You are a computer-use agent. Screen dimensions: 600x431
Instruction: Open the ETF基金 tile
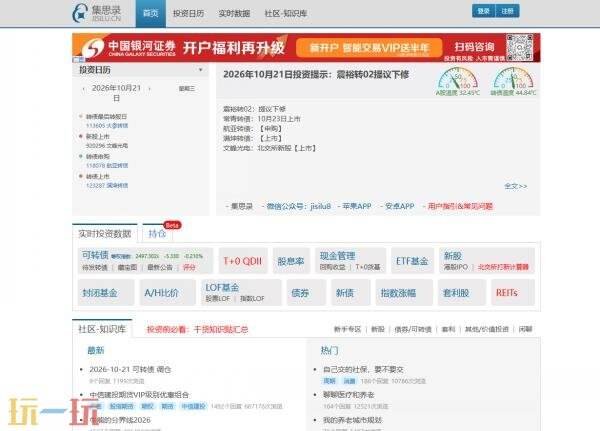(412, 261)
